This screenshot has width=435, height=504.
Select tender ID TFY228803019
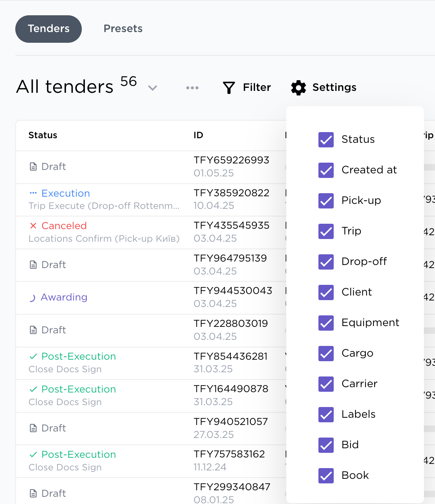(x=231, y=323)
